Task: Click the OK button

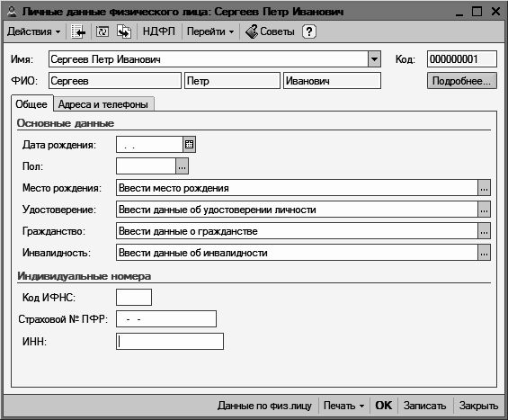Action: click(384, 406)
